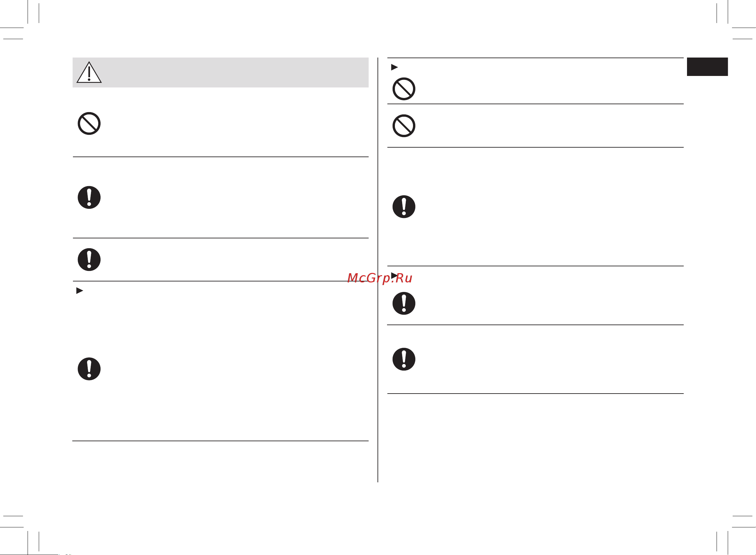Click the warning triangle in the gray header

[89, 72]
